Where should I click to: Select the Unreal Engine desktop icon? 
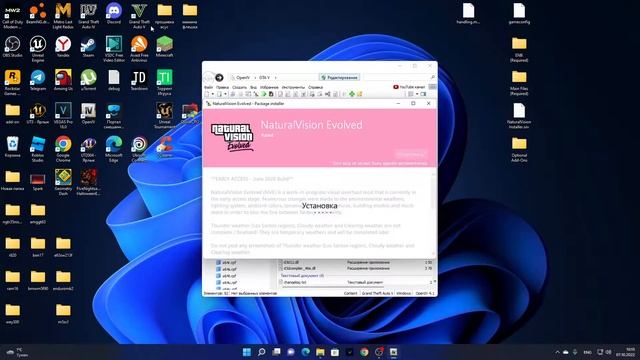[x=38, y=49]
